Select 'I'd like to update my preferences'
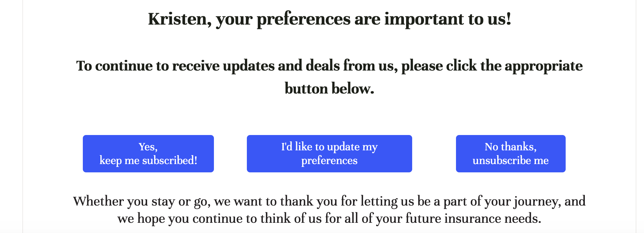 pyautogui.click(x=329, y=154)
